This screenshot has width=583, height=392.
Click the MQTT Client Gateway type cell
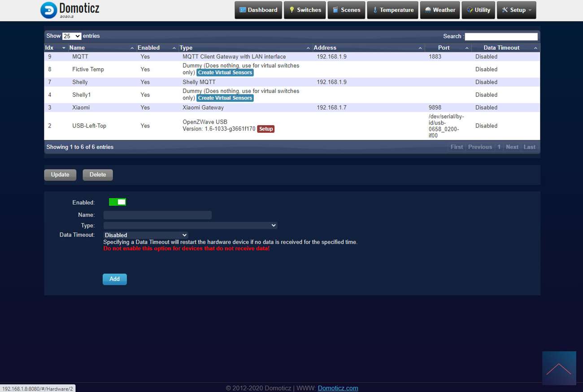pos(234,57)
